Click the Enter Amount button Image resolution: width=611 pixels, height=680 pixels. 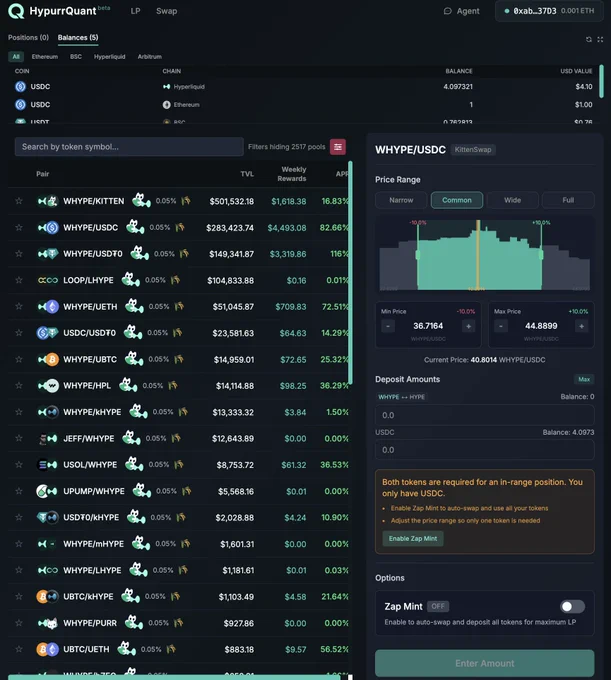[x=484, y=663]
